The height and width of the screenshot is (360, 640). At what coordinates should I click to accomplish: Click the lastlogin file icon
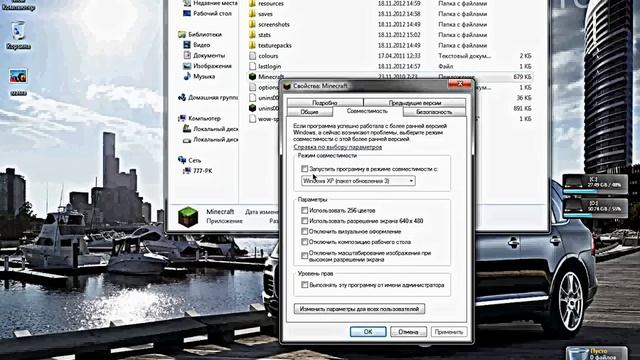[x=252, y=66]
